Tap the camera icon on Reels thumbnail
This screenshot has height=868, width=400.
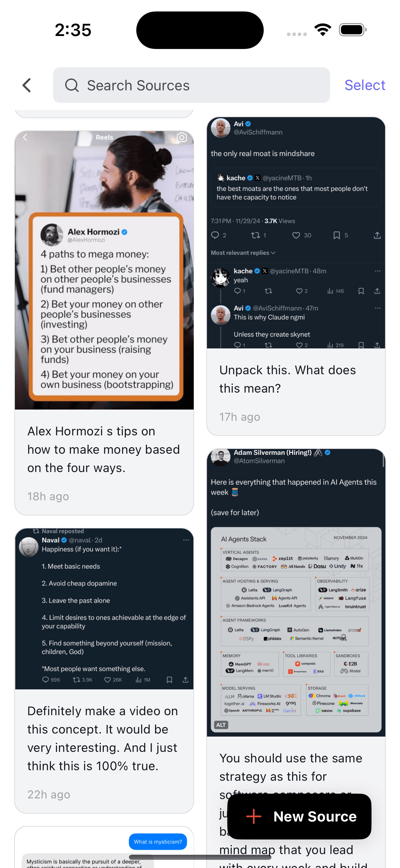182,137
